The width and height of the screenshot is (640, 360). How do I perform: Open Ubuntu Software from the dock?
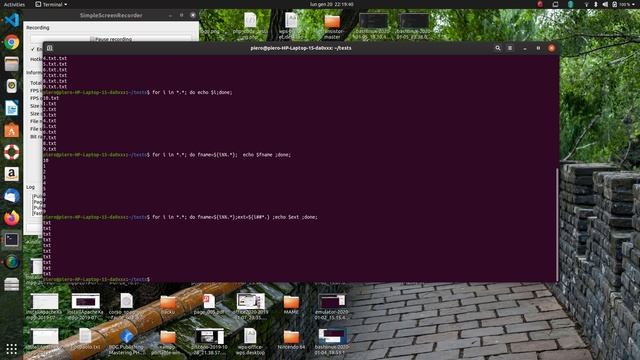click(x=11, y=130)
